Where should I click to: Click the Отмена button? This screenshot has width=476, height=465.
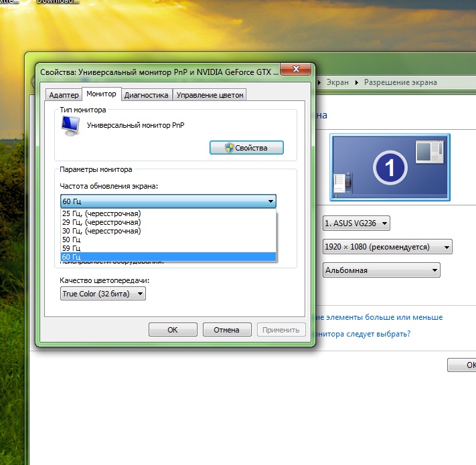coord(226,330)
